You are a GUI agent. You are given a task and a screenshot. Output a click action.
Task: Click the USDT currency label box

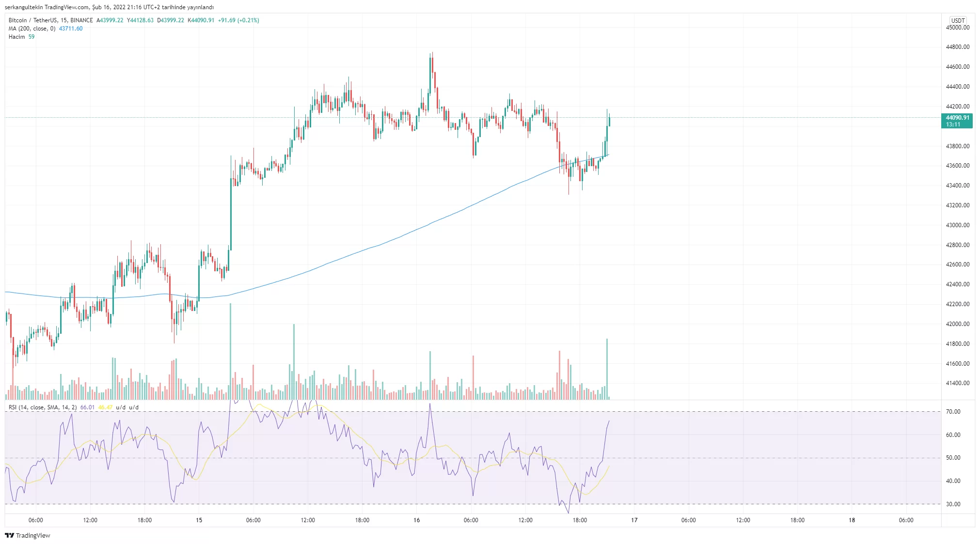[x=958, y=20]
